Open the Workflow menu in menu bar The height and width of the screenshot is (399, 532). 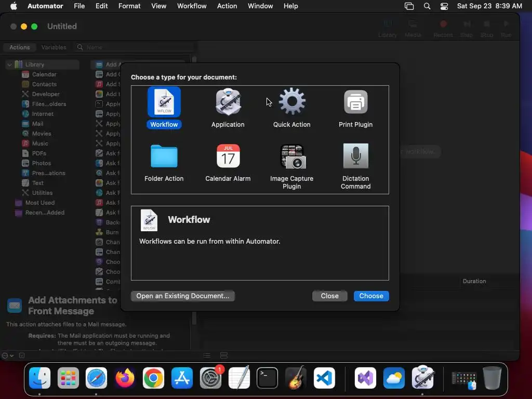192,6
